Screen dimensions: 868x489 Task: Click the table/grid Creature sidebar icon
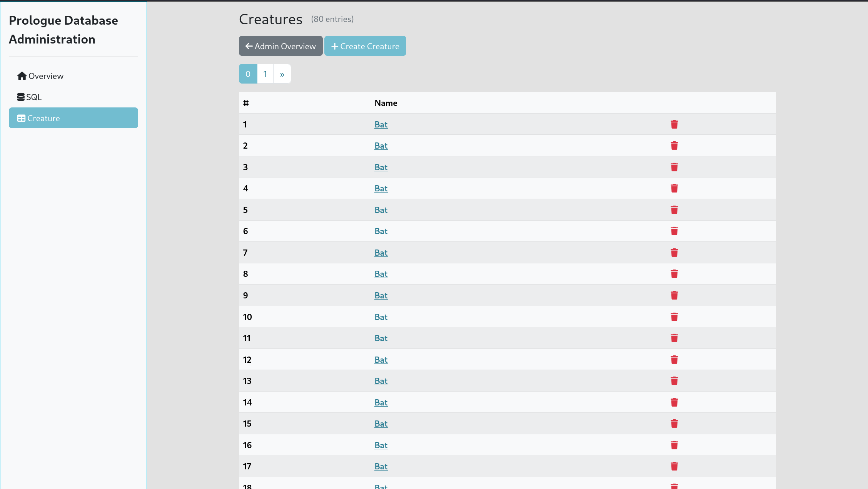click(21, 118)
